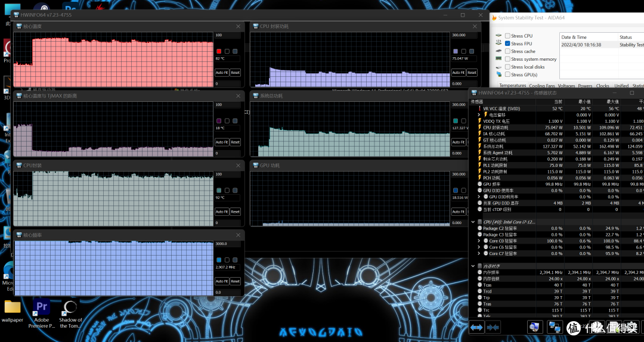
Task: Enable Stress system memory checkbox
Action: click(507, 59)
